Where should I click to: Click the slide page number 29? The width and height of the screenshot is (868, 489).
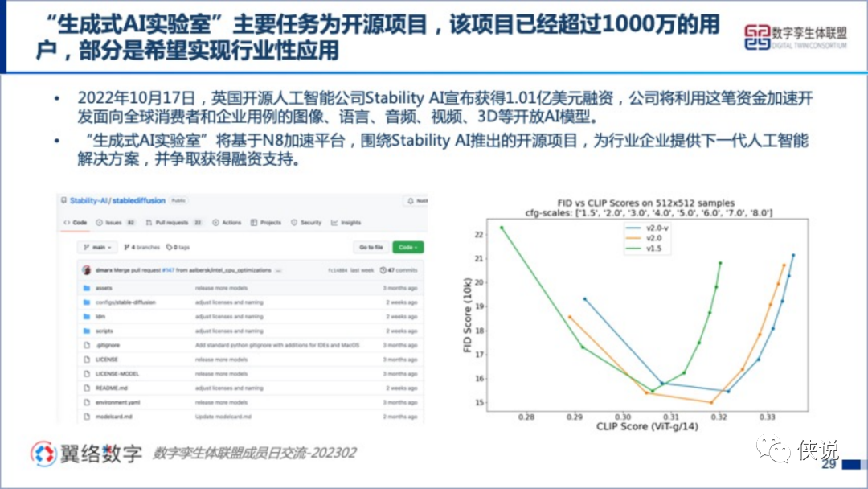click(829, 464)
